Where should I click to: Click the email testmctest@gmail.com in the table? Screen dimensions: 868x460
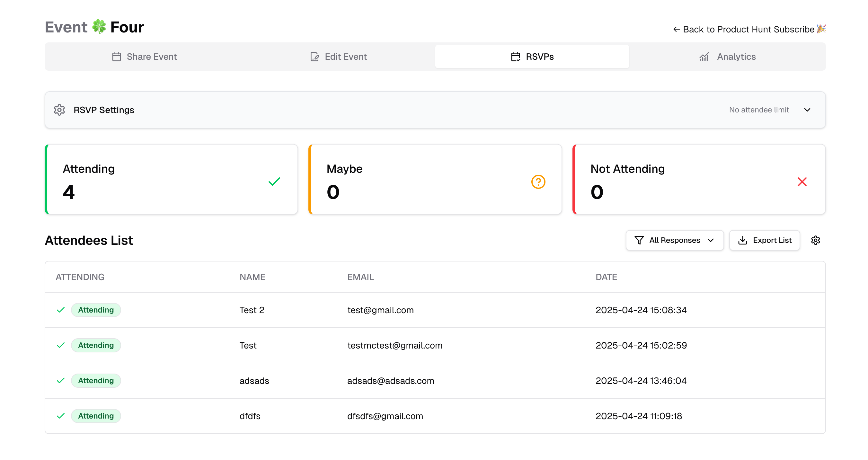point(394,345)
